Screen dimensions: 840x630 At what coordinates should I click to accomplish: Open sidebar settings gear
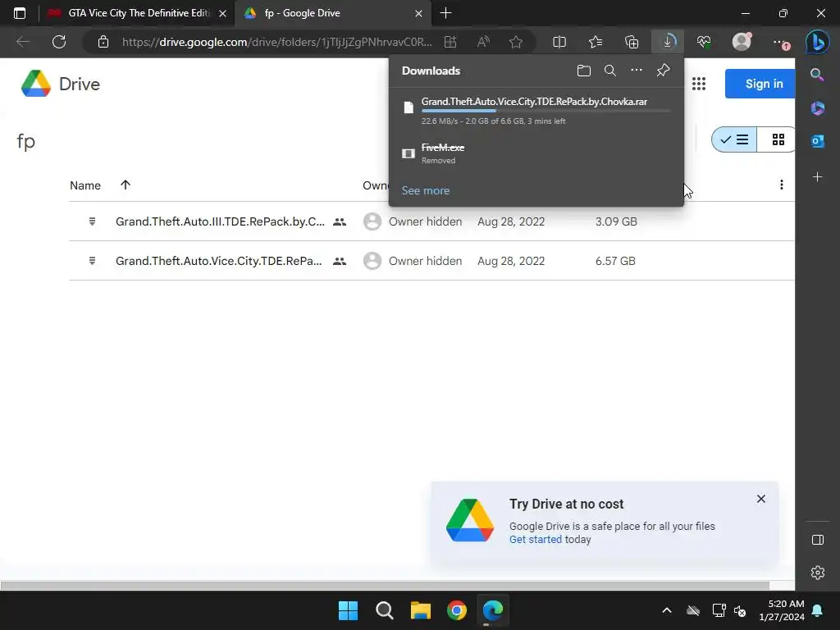pos(818,572)
